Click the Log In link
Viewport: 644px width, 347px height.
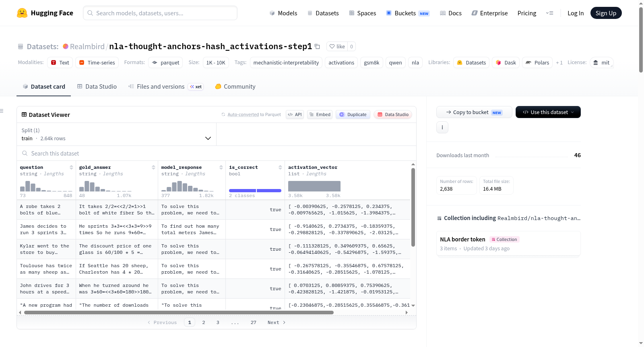click(x=576, y=13)
